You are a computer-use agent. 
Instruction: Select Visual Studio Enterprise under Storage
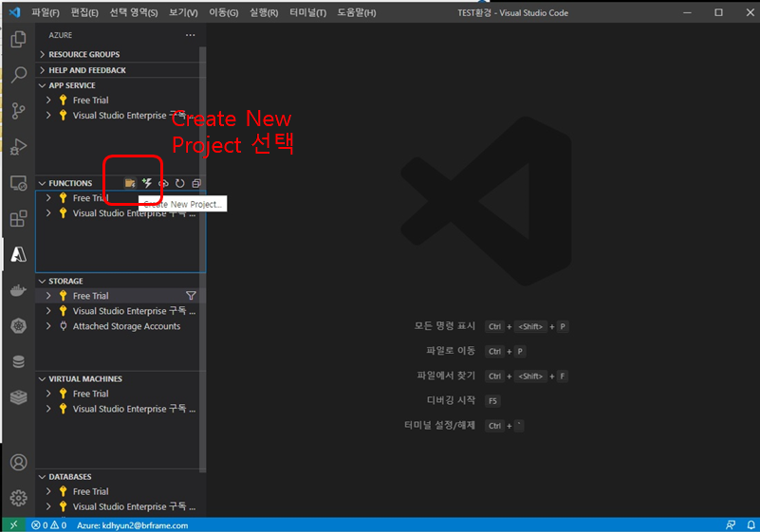[x=120, y=311]
